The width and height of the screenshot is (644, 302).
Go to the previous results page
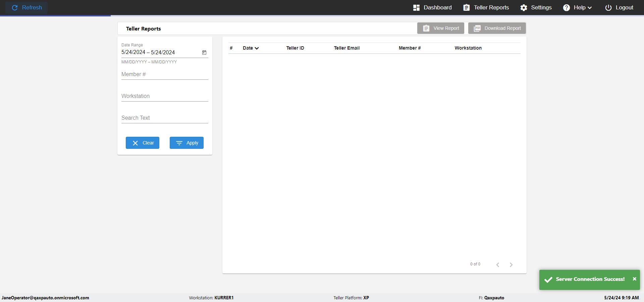[x=498, y=265]
